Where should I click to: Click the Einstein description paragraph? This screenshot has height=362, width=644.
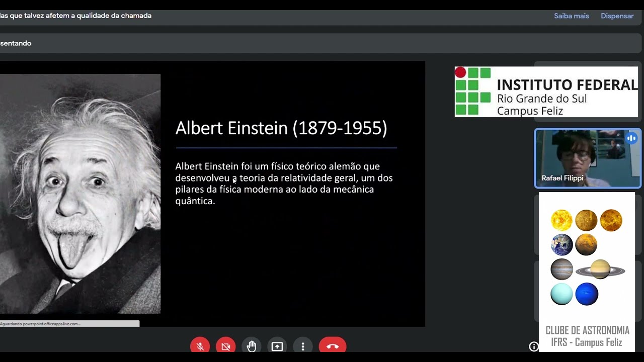tap(284, 184)
